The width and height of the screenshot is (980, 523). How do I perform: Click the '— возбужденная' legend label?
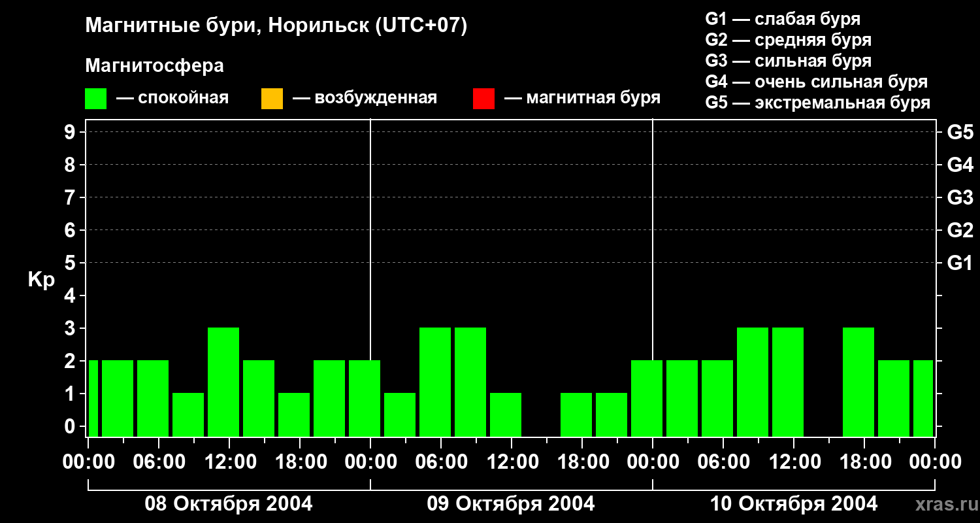[x=365, y=98]
